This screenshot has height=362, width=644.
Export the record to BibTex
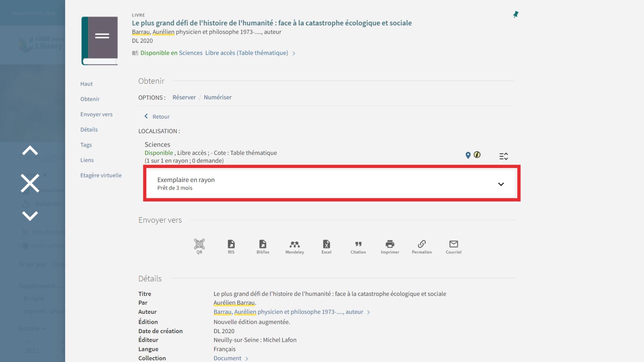[263, 246]
